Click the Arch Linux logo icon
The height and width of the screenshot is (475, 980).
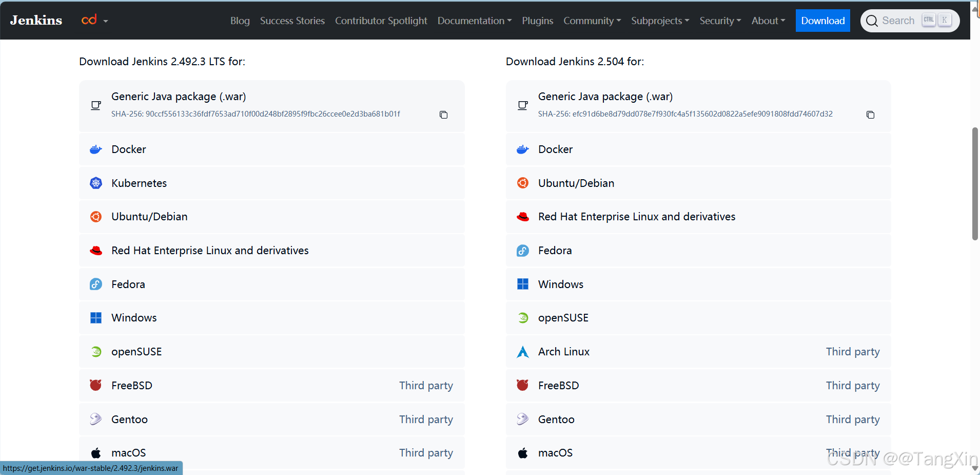[523, 352]
